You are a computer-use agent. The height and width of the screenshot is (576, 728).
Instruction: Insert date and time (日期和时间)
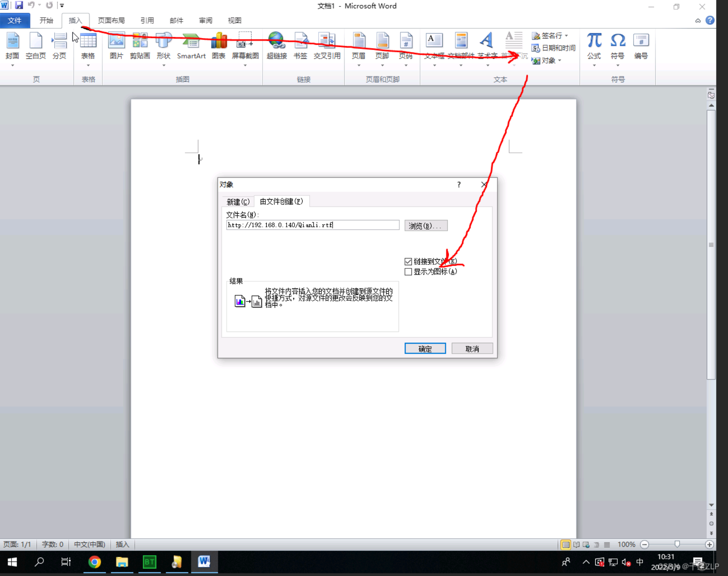tap(553, 48)
